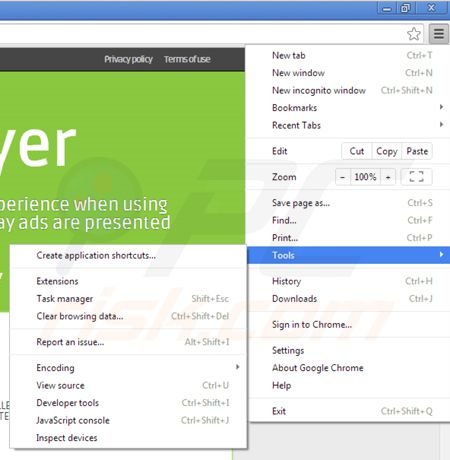Select About Google Chrome
This screenshot has height=460, width=450.
click(348, 368)
